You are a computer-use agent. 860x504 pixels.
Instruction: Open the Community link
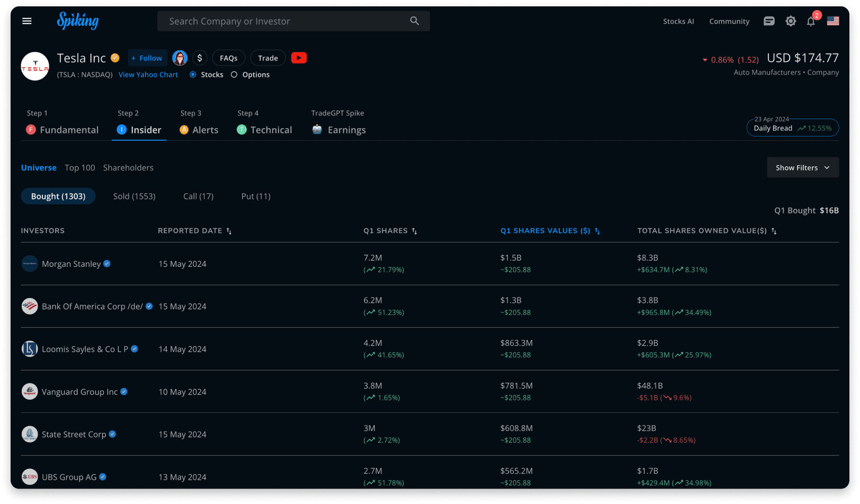(x=729, y=21)
